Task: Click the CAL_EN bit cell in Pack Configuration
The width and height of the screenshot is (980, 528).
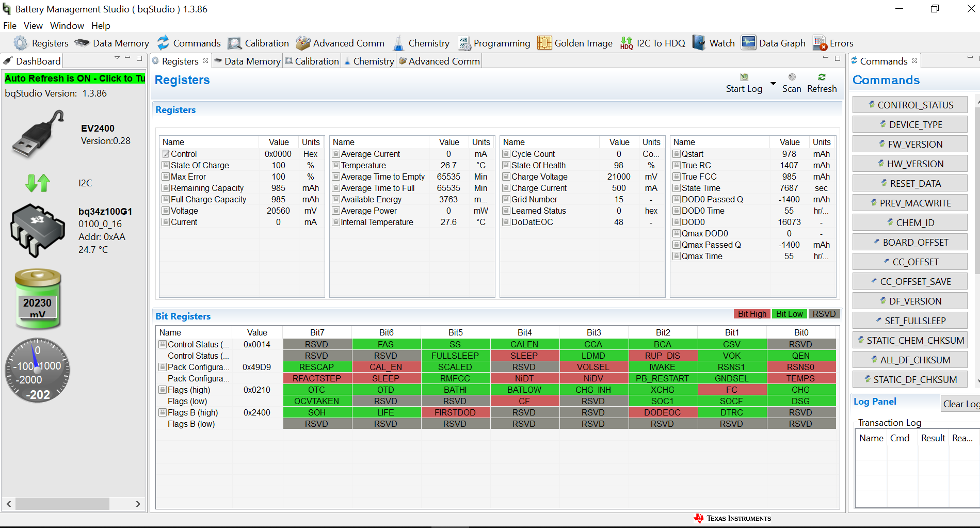Action: pos(386,367)
